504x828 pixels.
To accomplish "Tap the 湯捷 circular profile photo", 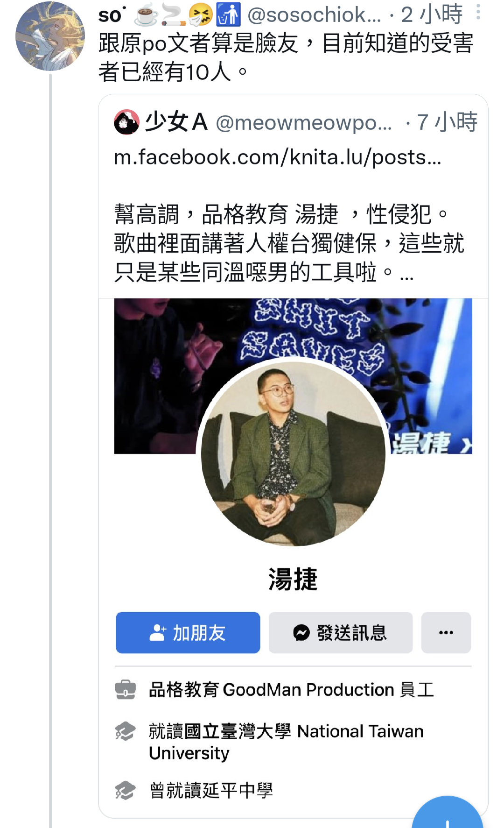I will coord(293,452).
